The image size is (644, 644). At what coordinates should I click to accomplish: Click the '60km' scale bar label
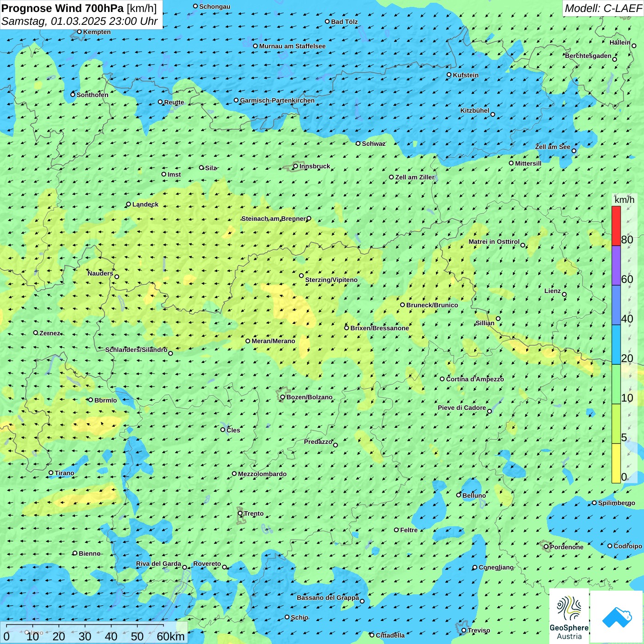[x=171, y=636]
